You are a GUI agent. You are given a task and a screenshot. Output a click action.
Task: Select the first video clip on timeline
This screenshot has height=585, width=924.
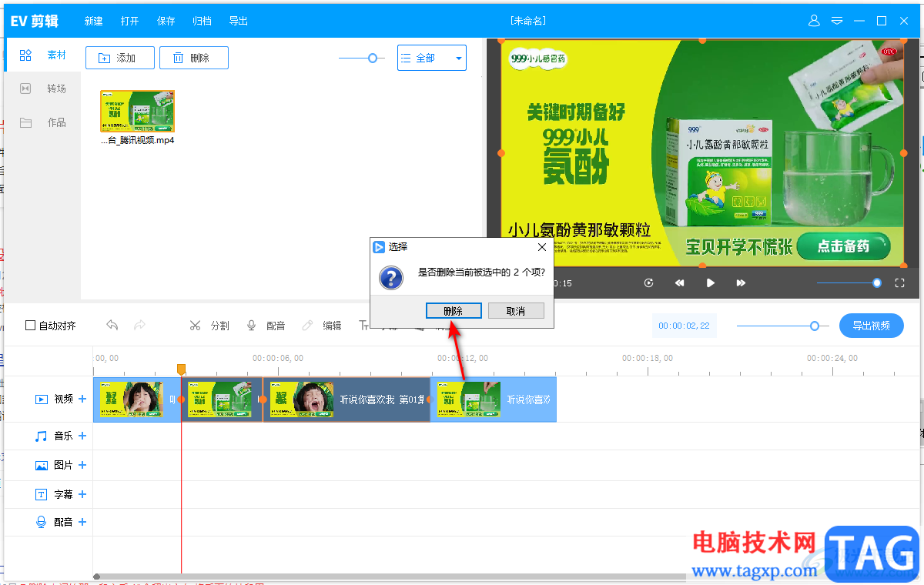coord(137,399)
